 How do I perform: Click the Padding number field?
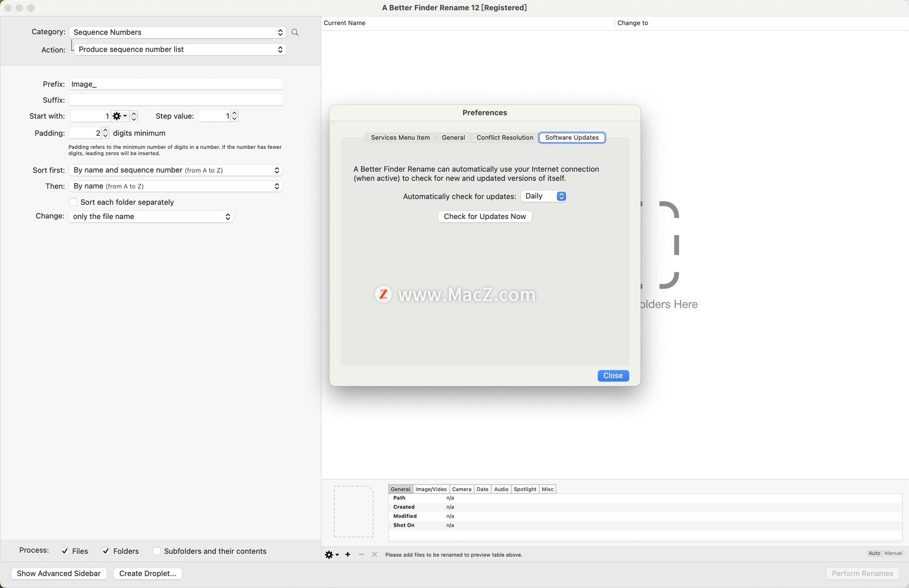pos(85,133)
